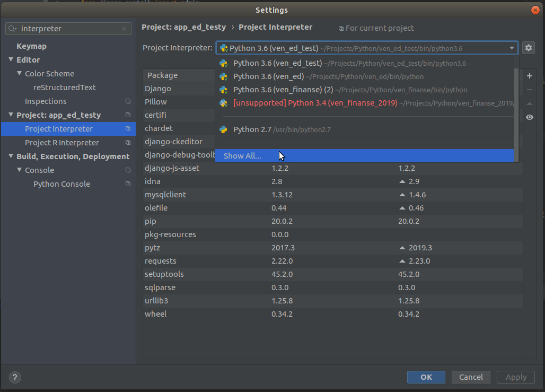
Task: Click the copy icon beside Python Console
Action: pos(128,184)
